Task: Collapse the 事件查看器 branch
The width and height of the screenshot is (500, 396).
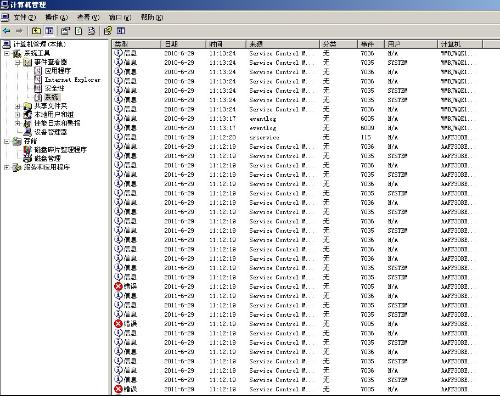Action: tap(18, 62)
